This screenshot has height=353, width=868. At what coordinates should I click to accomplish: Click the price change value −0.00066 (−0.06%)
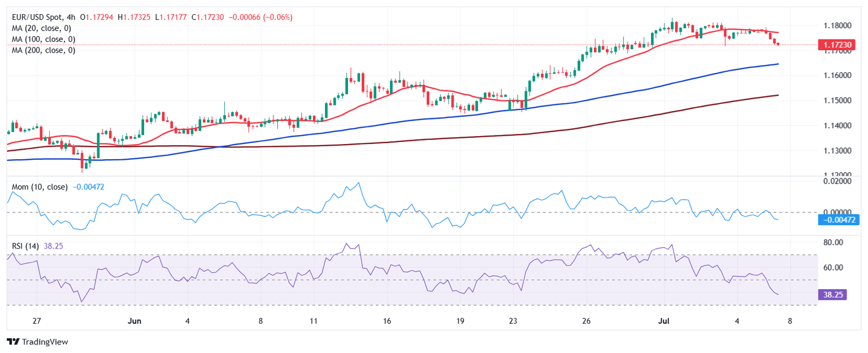[x=261, y=18]
